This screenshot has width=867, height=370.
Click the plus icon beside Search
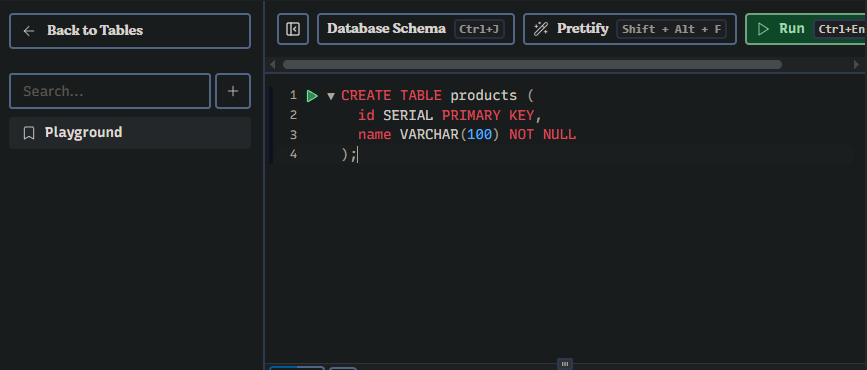[x=233, y=91]
